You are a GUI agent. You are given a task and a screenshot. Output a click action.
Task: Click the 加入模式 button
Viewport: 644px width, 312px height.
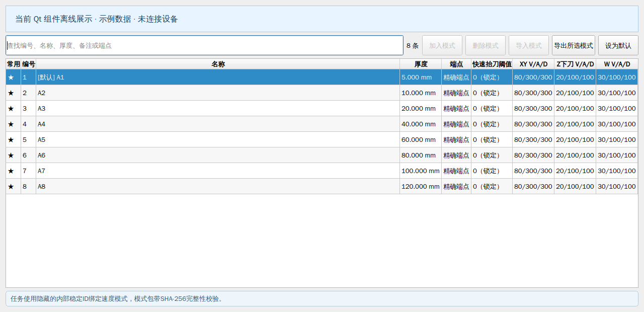pyautogui.click(x=442, y=45)
